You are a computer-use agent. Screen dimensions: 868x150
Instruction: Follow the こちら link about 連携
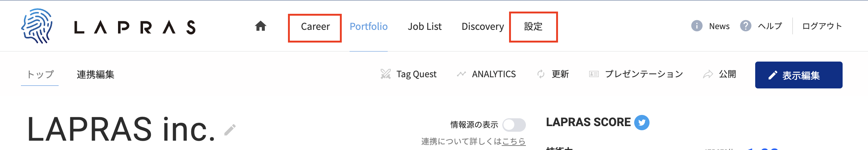click(x=514, y=141)
